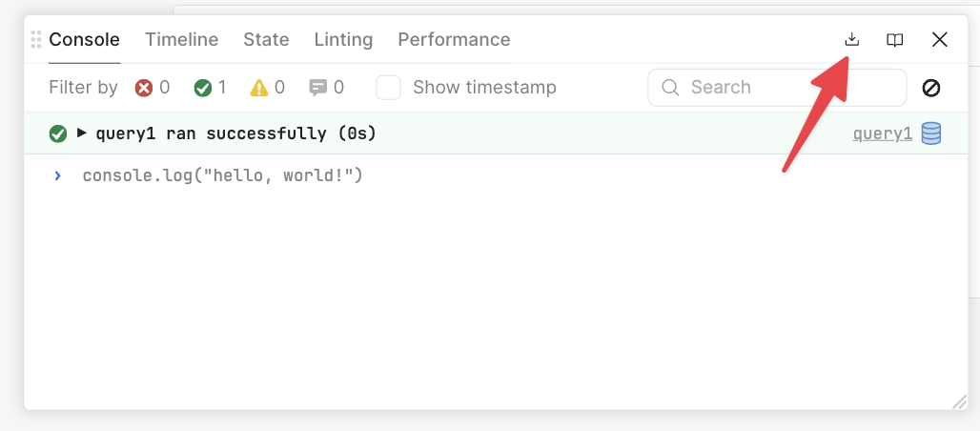Open the query1 link on the right
The image size is (980, 431).
(883, 133)
